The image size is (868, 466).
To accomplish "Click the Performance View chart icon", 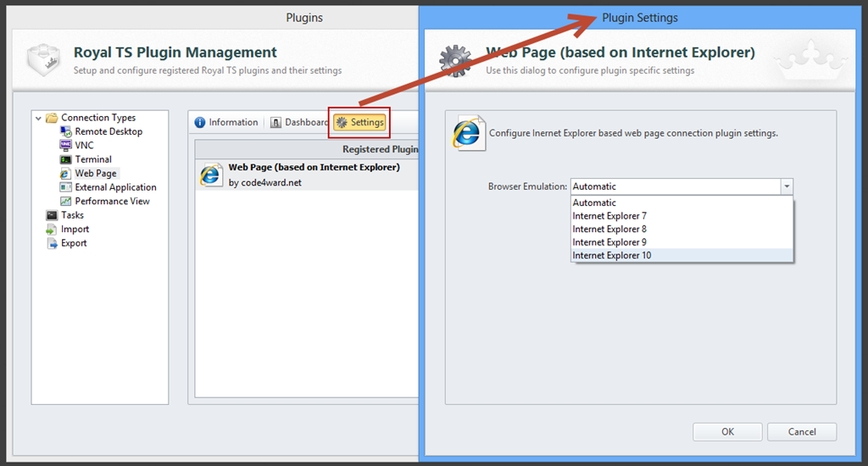I will click(x=66, y=201).
